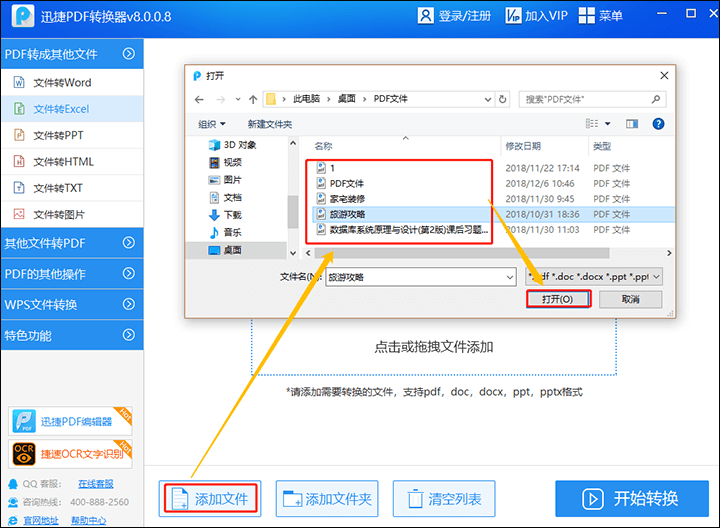Expand the PDF的其他操作 section
720x528 pixels.
pyautogui.click(x=72, y=274)
